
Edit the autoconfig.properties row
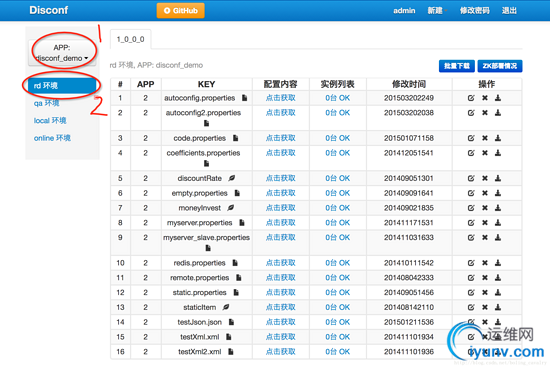point(471,98)
